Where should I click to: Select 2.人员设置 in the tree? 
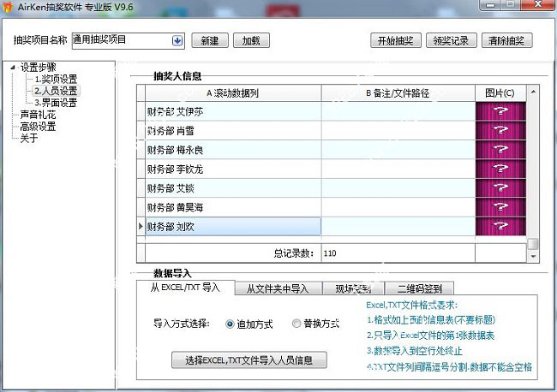(56, 91)
